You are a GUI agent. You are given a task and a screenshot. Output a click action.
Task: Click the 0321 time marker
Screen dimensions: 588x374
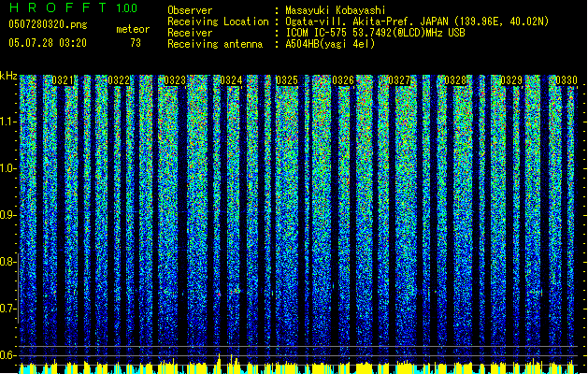(63, 80)
